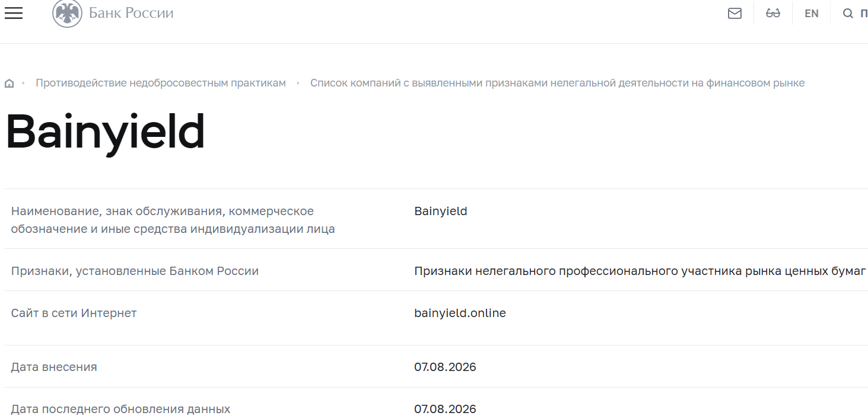The height and width of the screenshot is (419, 868).
Task: Click 'Дата последнего обновления данных' date value
Action: (x=445, y=409)
